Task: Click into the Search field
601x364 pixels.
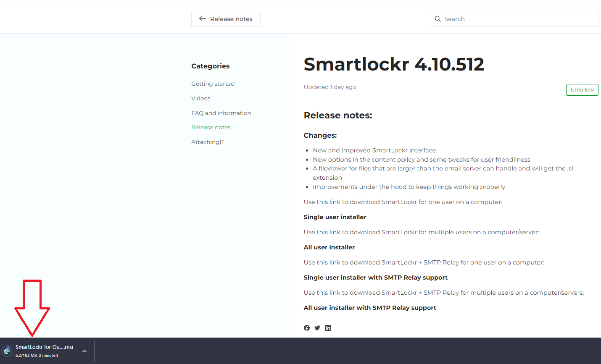Action: pyautogui.click(x=514, y=19)
